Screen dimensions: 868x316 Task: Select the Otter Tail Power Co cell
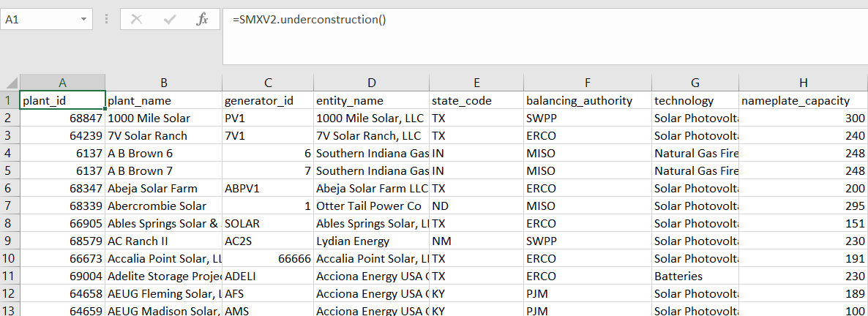372,206
